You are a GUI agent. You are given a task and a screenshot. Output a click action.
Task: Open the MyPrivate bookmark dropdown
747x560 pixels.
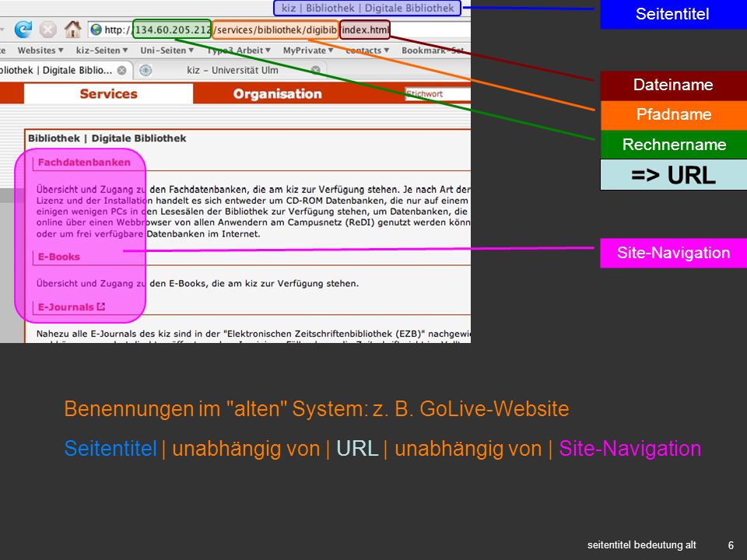pyautogui.click(x=308, y=50)
